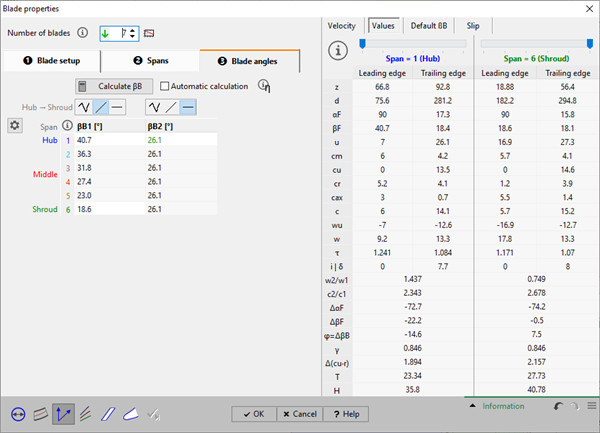Click the Information panel label
This screenshot has width=600, height=433.
point(503,406)
